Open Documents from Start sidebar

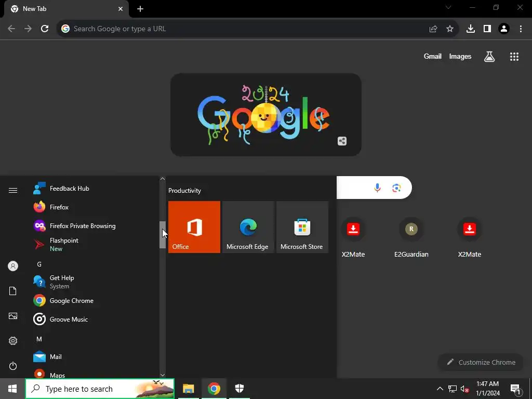(x=13, y=291)
